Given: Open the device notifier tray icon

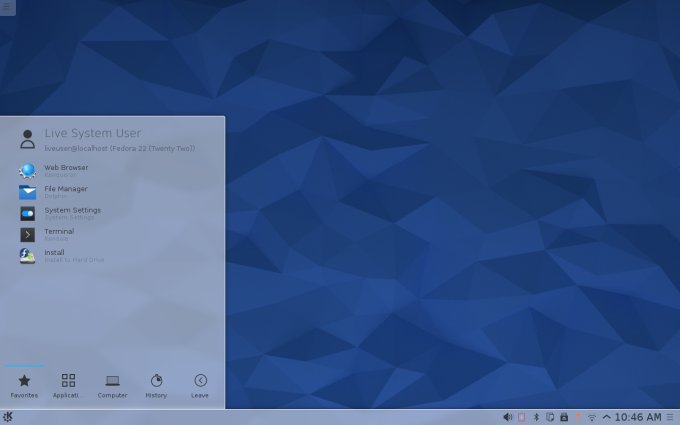Looking at the screenshot, I should (564, 417).
